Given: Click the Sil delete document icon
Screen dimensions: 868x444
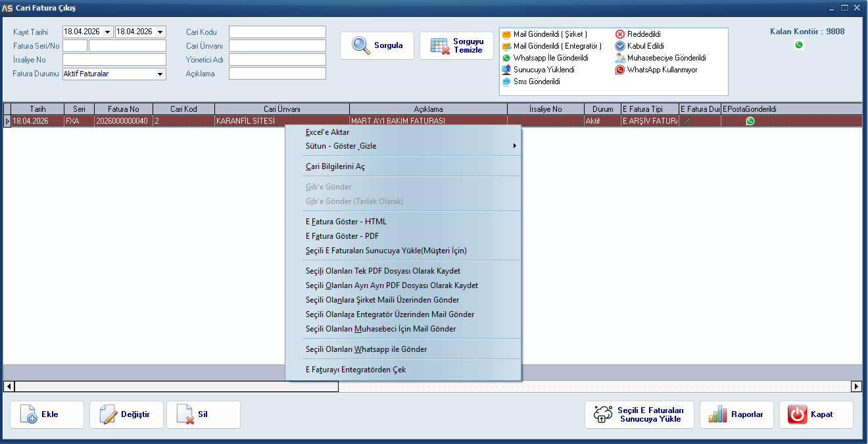Looking at the screenshot, I should [185, 414].
